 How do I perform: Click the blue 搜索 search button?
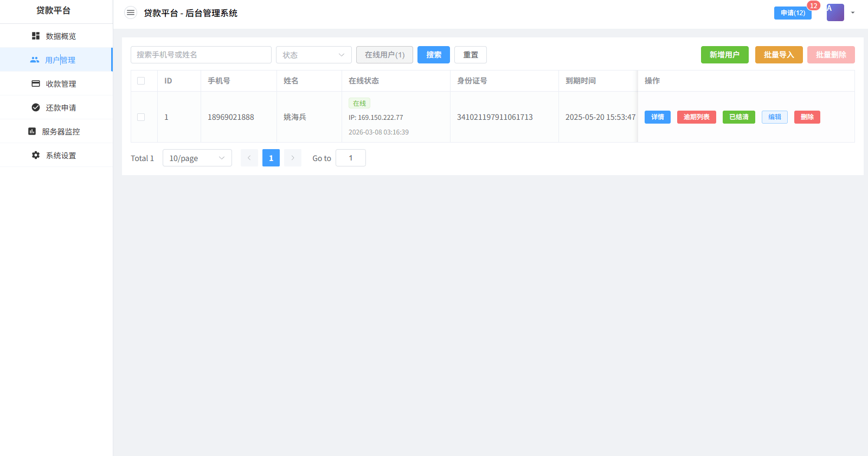[433, 55]
